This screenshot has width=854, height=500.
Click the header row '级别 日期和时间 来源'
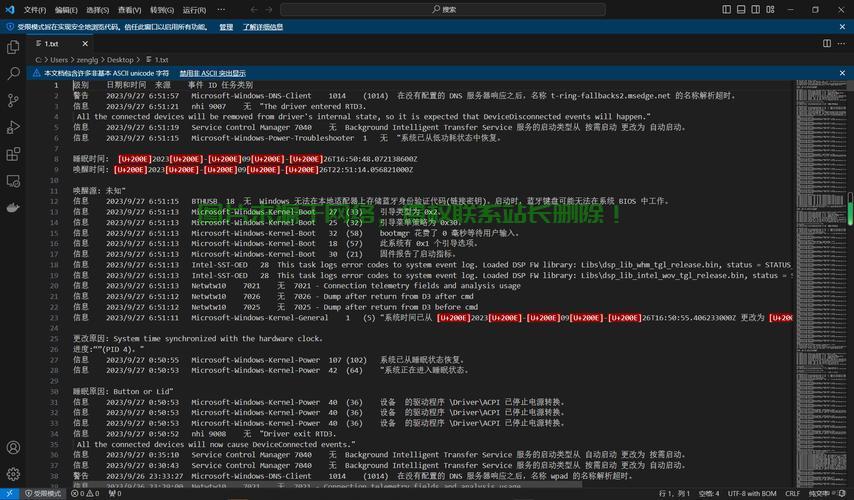[163, 85]
